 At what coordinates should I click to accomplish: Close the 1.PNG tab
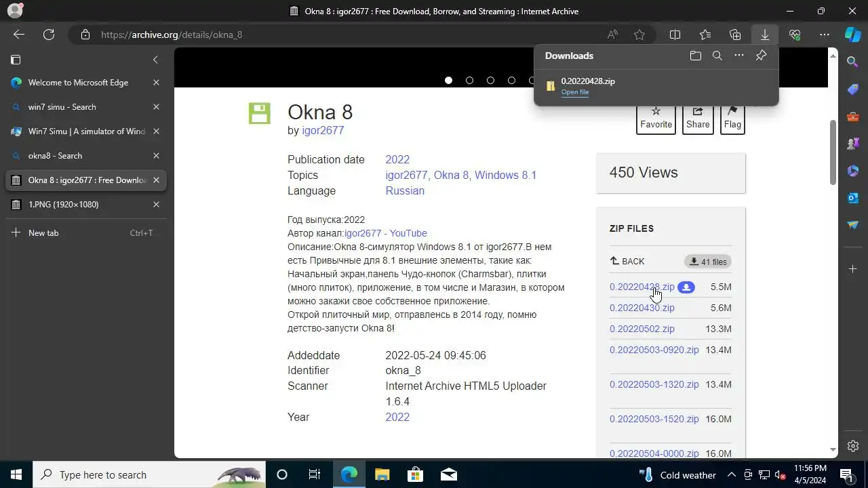[156, 205]
